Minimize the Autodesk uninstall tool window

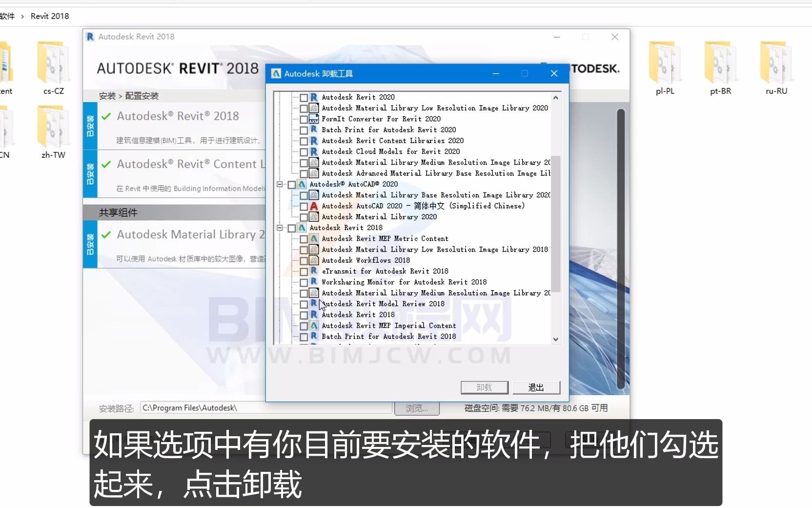coord(496,73)
